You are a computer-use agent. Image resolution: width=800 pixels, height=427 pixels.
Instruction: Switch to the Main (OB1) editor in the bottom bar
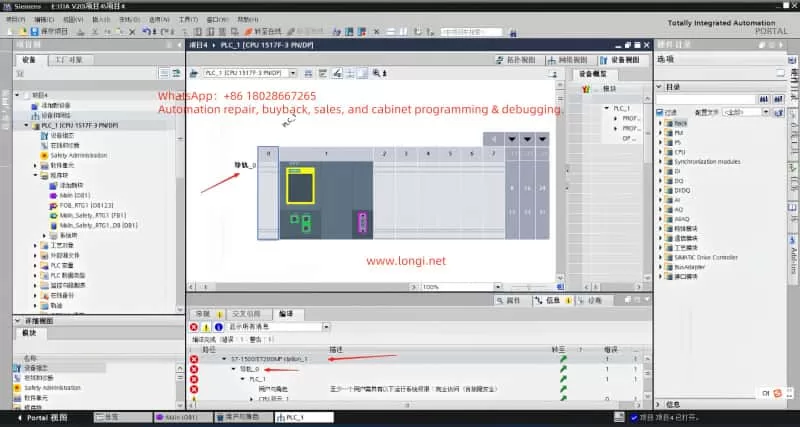[x=183, y=417]
